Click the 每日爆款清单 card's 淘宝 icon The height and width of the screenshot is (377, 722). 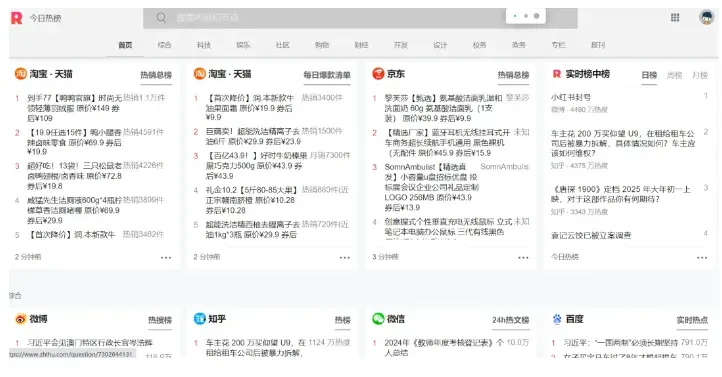tap(199, 74)
